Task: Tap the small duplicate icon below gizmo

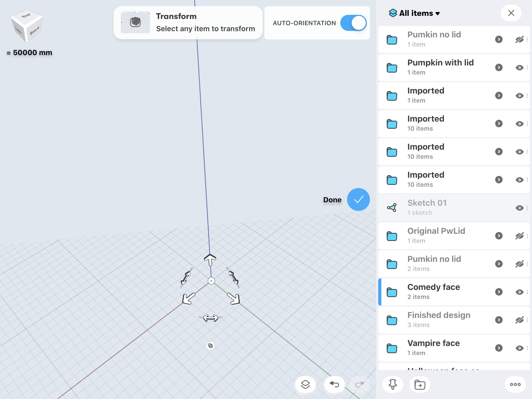Action: coord(210,346)
